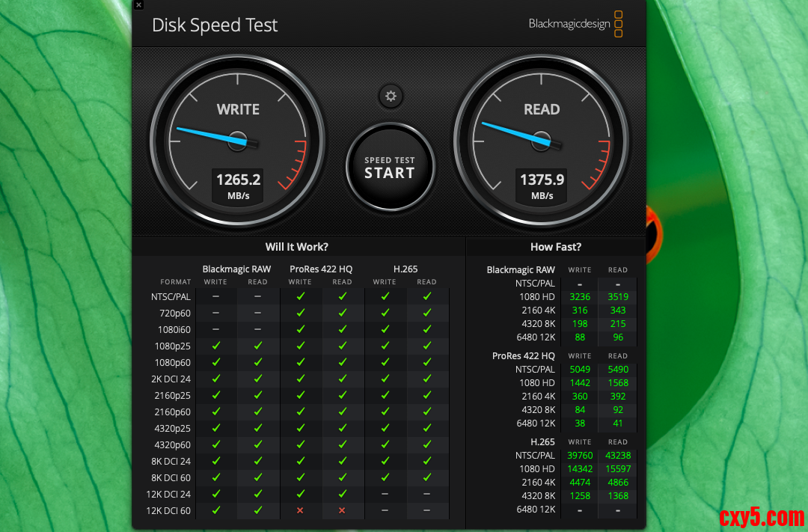This screenshot has height=532, width=808.
Task: Click the '1080i60' format row label
Action: point(174,329)
